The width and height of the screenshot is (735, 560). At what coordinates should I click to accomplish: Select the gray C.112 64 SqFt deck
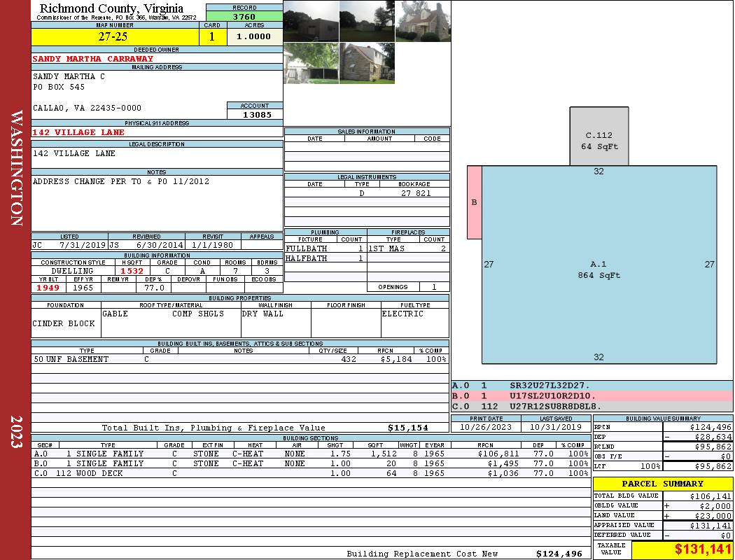coord(598,141)
